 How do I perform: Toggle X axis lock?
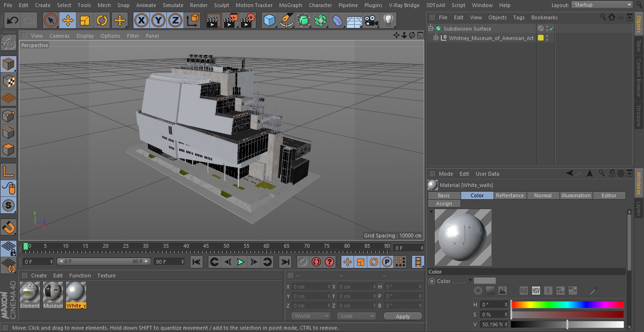(141, 20)
